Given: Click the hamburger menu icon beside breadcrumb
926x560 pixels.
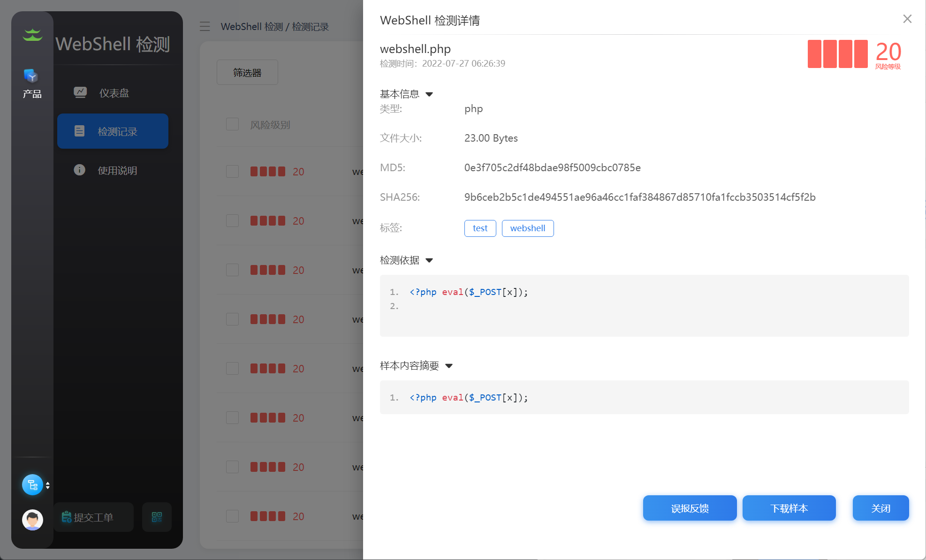Looking at the screenshot, I should 205,26.
